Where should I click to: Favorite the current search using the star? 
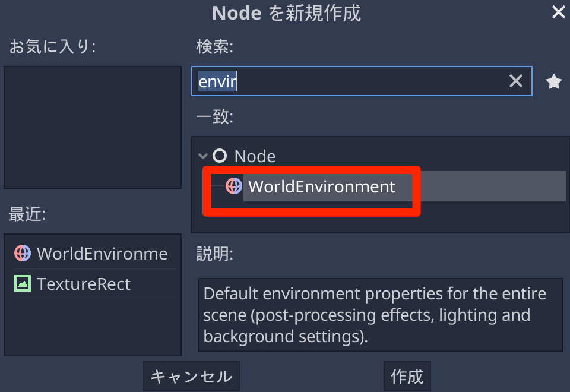pyautogui.click(x=553, y=81)
